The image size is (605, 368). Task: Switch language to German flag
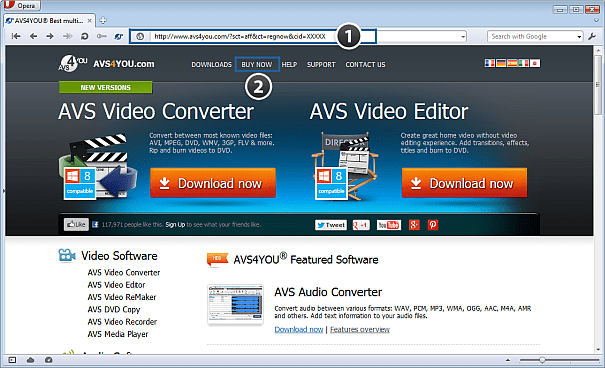[x=501, y=63]
